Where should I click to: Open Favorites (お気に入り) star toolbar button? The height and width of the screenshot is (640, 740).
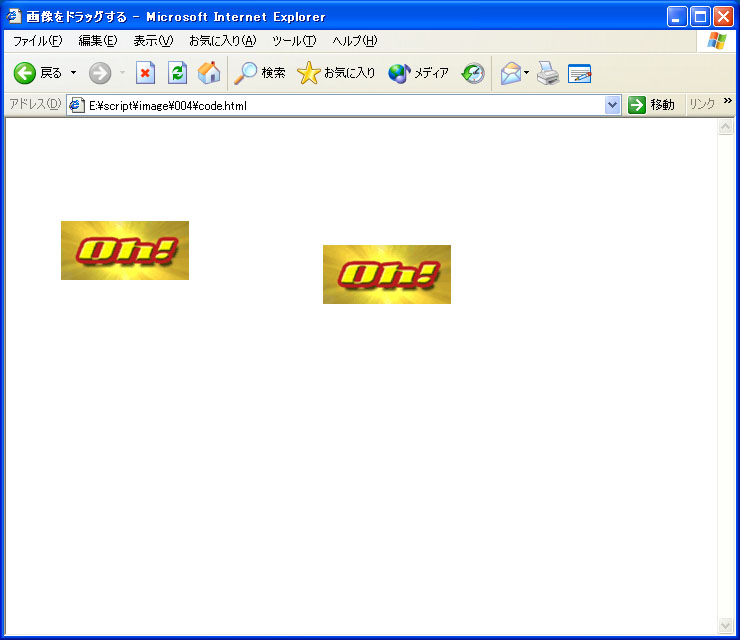pyautogui.click(x=336, y=73)
